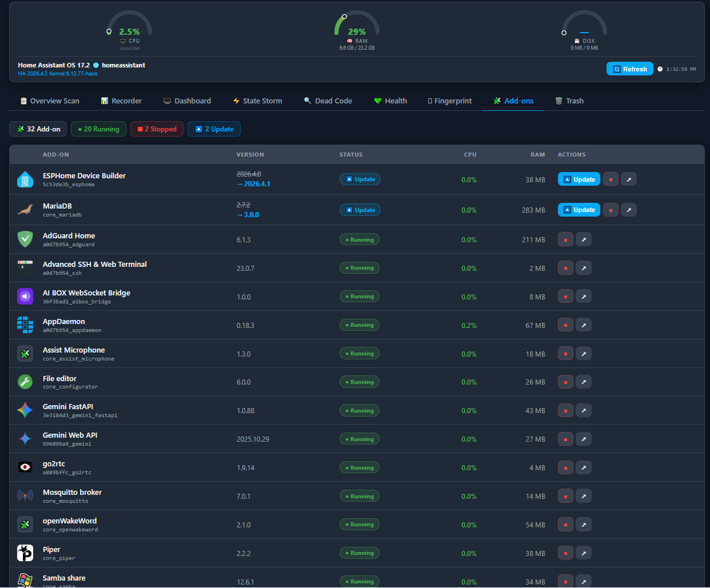Click the ADD-ON column header
Image resolution: width=710 pixels, height=588 pixels.
56,155
